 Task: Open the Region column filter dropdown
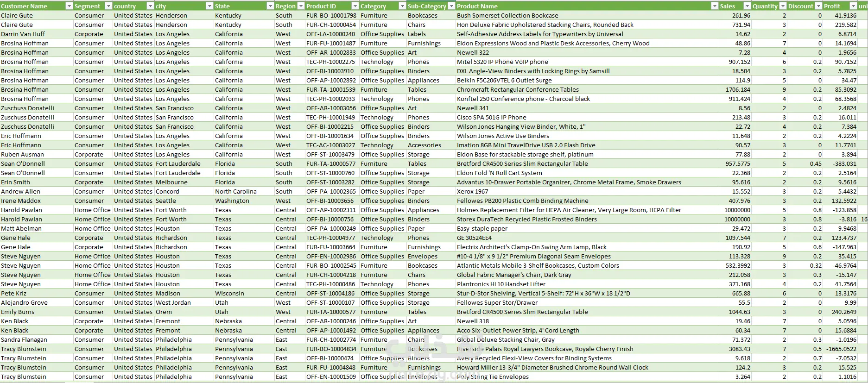(301, 6)
